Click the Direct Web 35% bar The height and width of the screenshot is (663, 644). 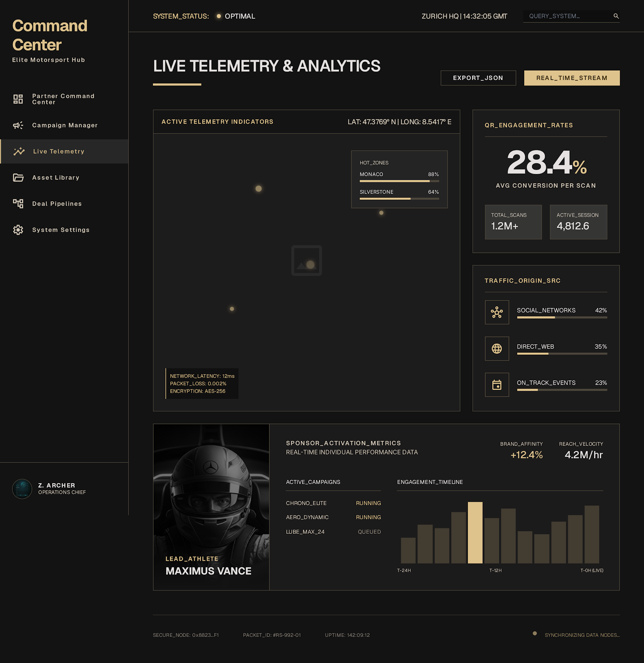click(x=562, y=354)
